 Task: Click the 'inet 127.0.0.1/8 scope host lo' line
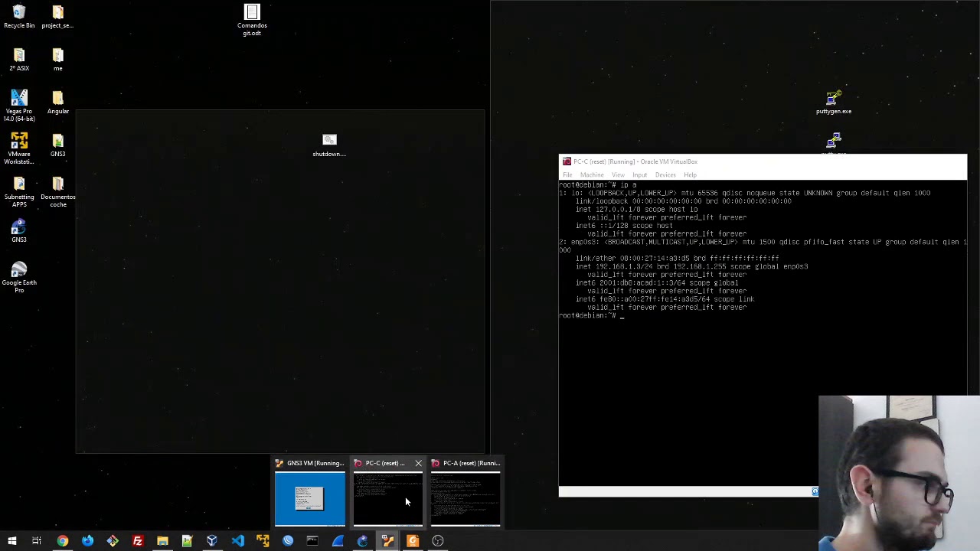[x=636, y=210]
